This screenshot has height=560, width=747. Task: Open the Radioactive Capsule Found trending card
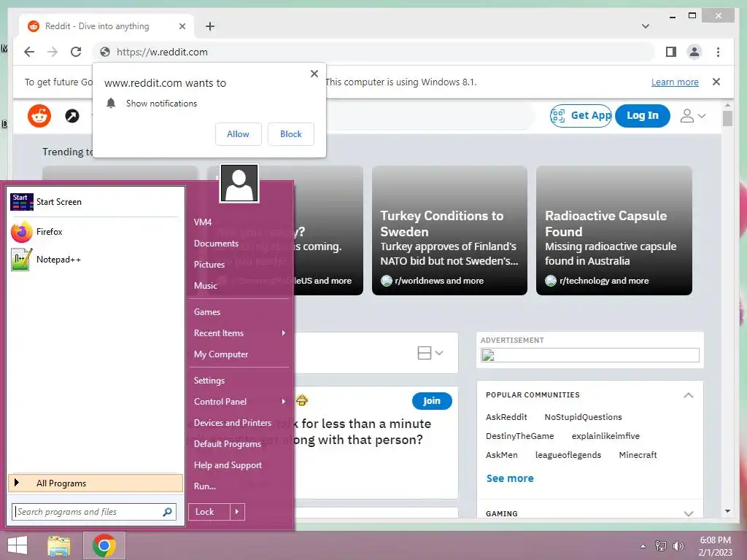click(x=614, y=230)
